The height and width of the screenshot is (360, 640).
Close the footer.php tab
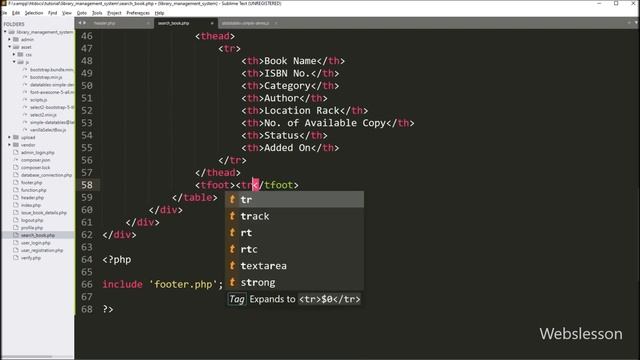[x=148, y=23]
